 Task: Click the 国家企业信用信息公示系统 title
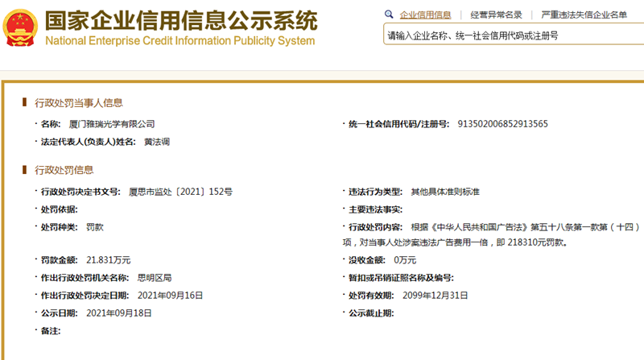180,21
